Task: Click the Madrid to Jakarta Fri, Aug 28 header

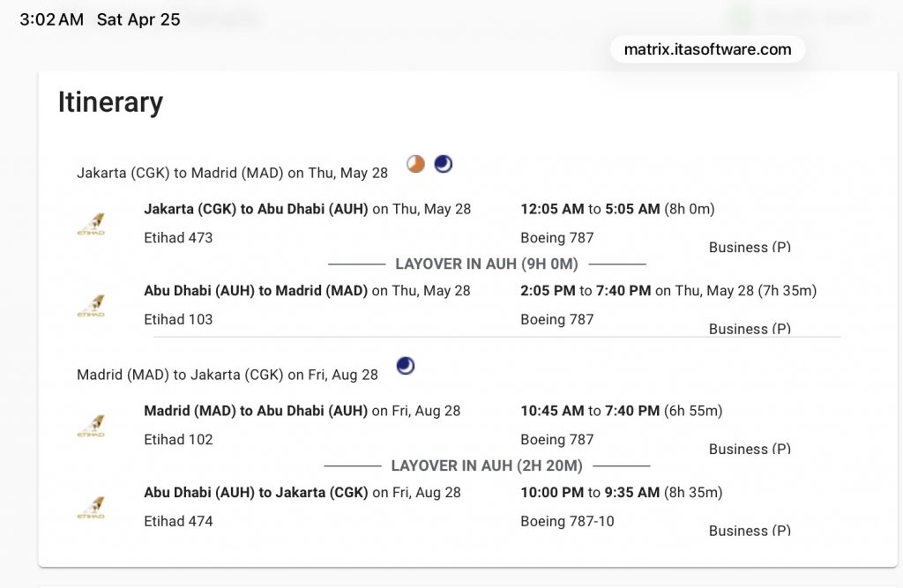Action: [x=227, y=375]
